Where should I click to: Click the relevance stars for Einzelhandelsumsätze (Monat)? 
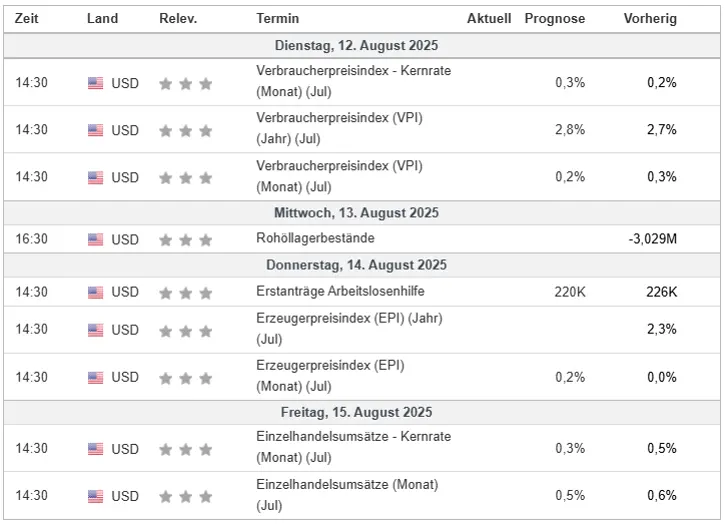point(185,496)
